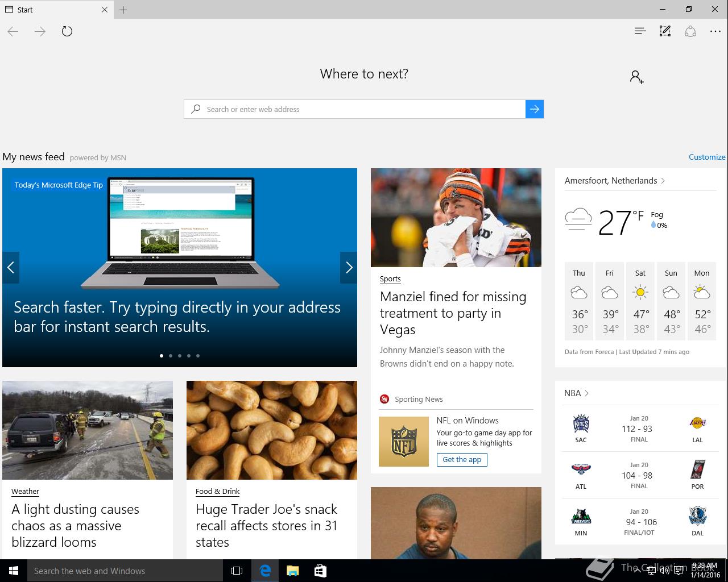Open the Hub icon in toolbar
Screen dimensions: 728x582
(640, 31)
